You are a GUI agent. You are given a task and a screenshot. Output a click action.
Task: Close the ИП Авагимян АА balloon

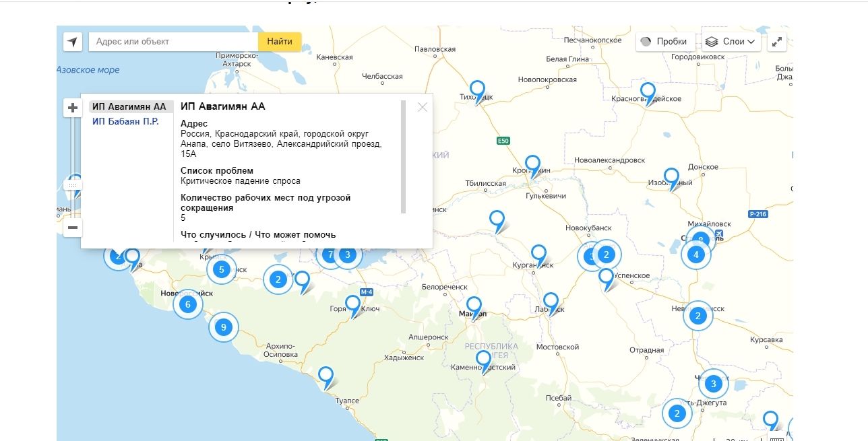[423, 107]
